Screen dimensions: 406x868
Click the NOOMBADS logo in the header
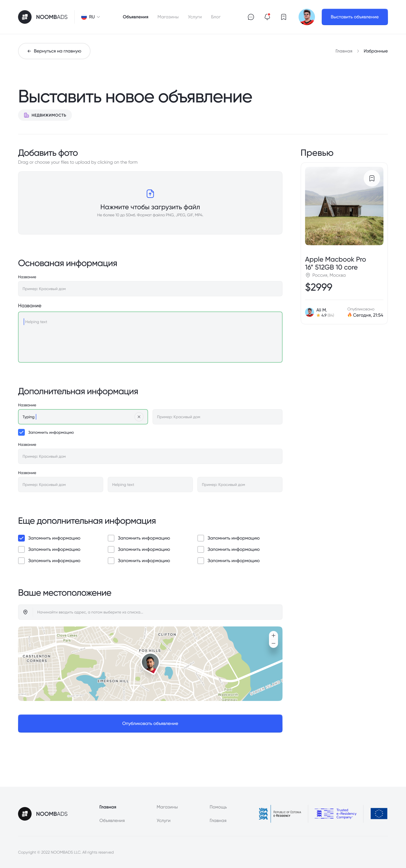click(x=43, y=17)
